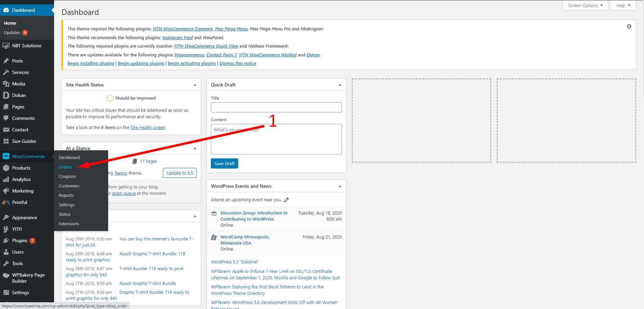644x309 pixels.
Task: Open the Site Health screen link
Action: (x=148, y=127)
